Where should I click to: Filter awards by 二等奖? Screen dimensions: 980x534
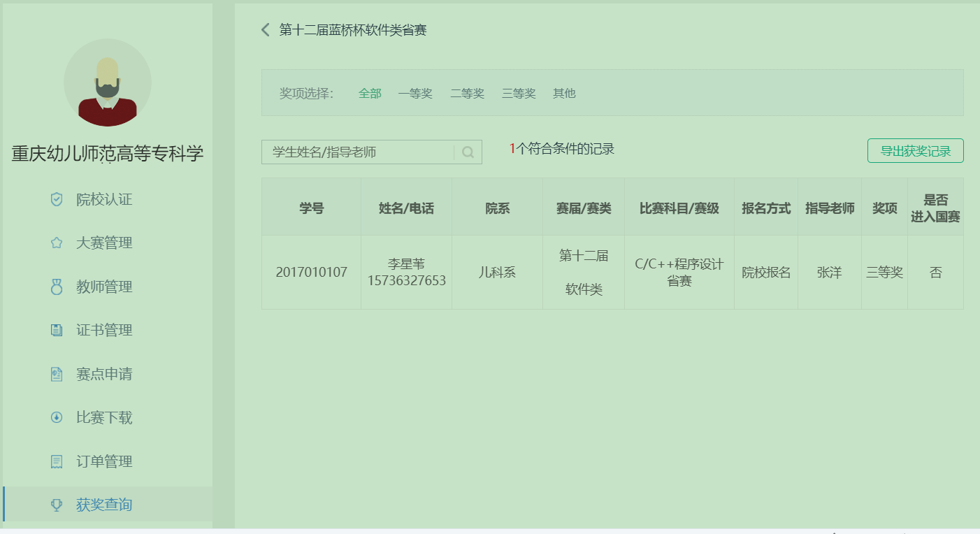[467, 93]
